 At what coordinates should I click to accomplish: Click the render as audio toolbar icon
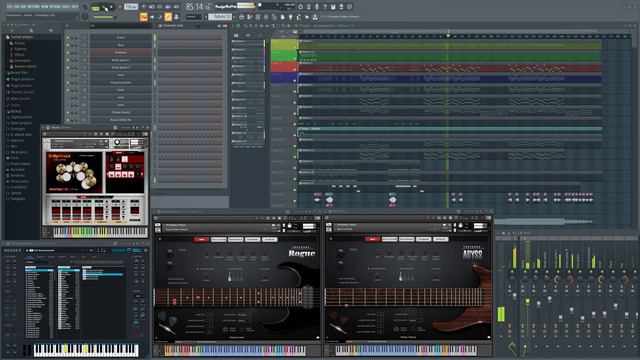tap(342, 7)
